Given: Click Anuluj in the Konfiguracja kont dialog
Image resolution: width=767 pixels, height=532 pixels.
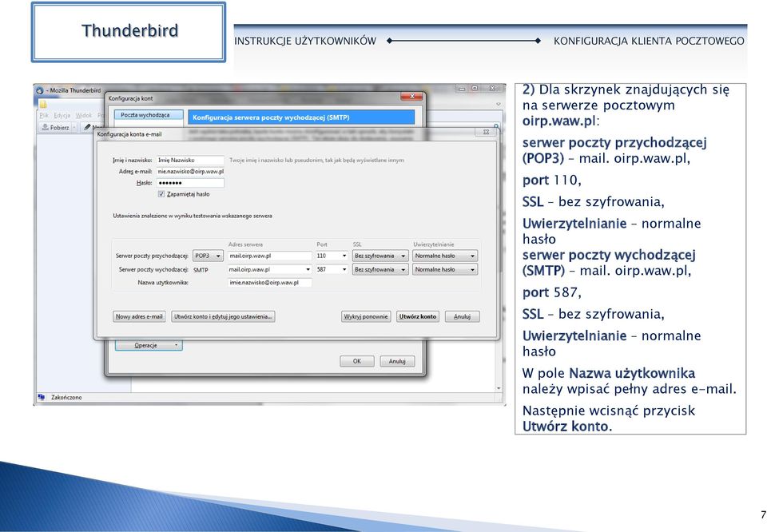Looking at the screenshot, I should (397, 361).
